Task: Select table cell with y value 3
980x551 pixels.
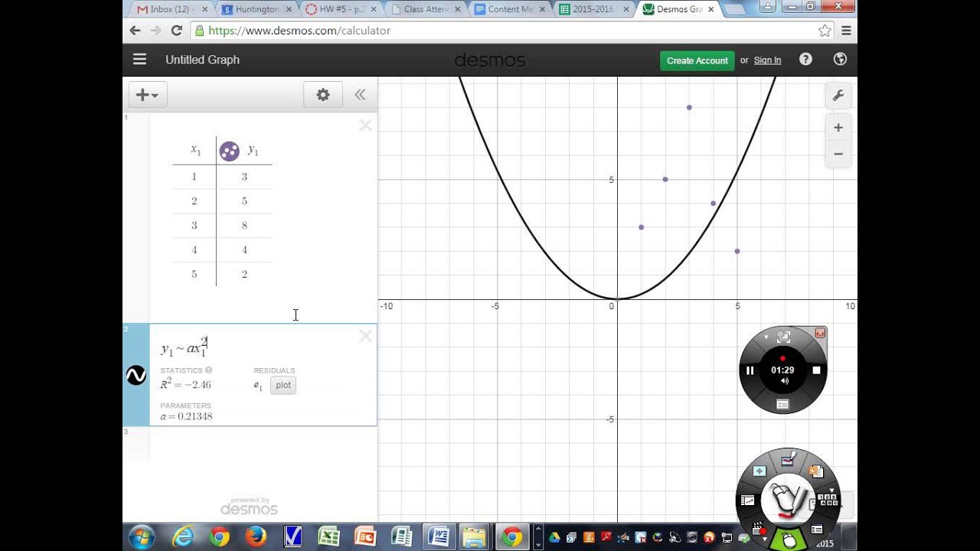Action: (244, 177)
